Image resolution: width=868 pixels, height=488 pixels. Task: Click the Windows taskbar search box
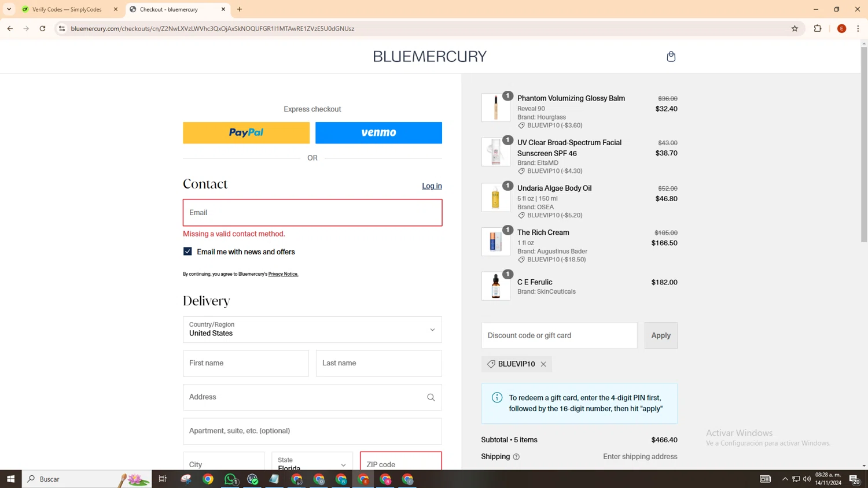click(87, 479)
